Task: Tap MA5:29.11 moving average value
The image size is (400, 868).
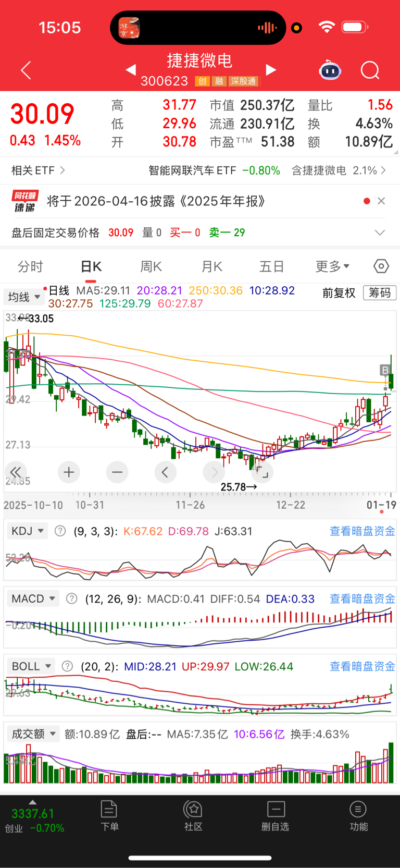Action: tap(103, 290)
